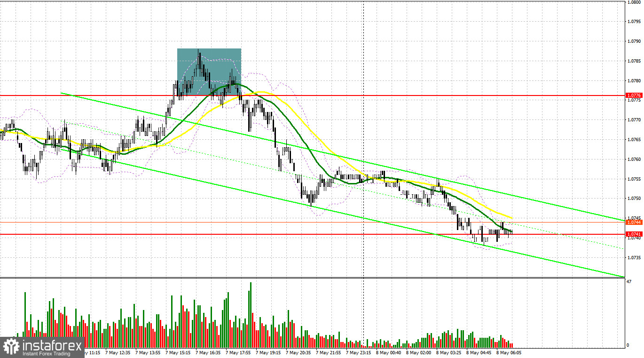Click the 1.0780 price axis value

click(634, 80)
